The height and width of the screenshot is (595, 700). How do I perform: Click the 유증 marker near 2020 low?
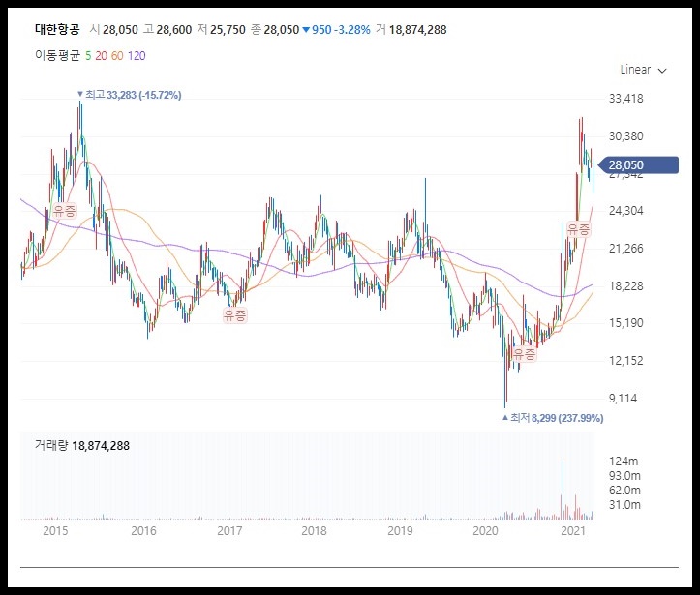coord(524,354)
